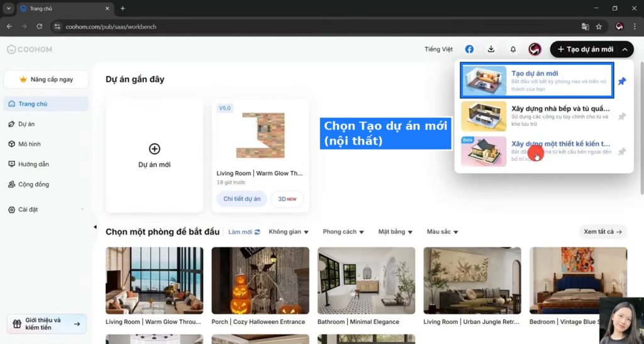Viewport: 644px width, 344px height.
Task: Open Porch Cozy Halloween Entrance template
Action: pyautogui.click(x=260, y=280)
